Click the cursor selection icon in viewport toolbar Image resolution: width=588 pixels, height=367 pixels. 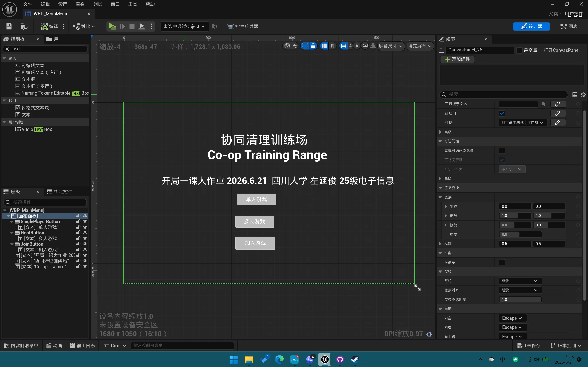click(357, 46)
